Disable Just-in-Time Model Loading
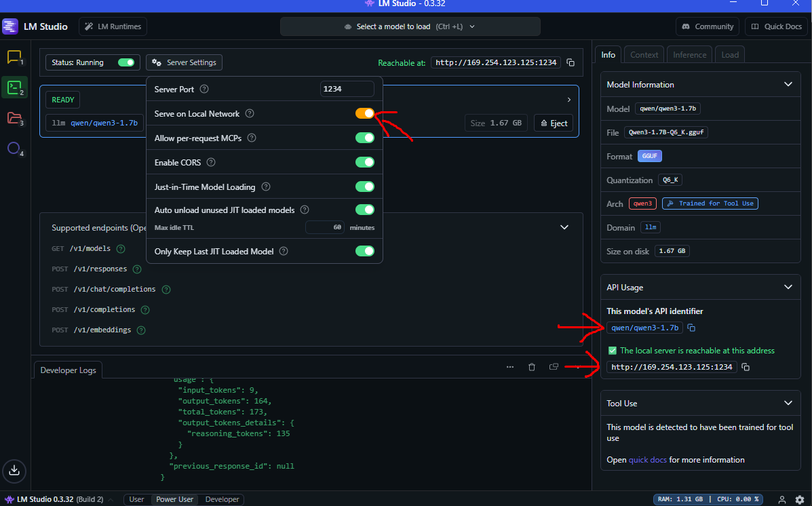Screen dimensions: 812x506 [x=365, y=186]
